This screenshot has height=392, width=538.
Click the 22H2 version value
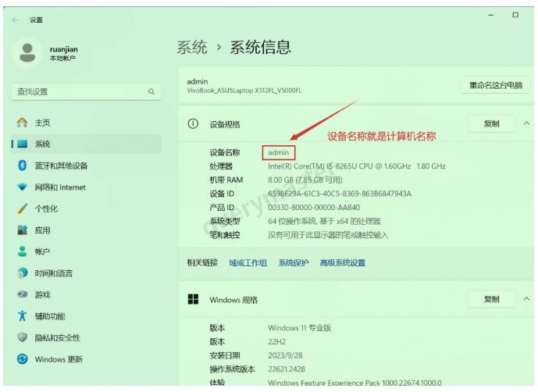point(276,341)
